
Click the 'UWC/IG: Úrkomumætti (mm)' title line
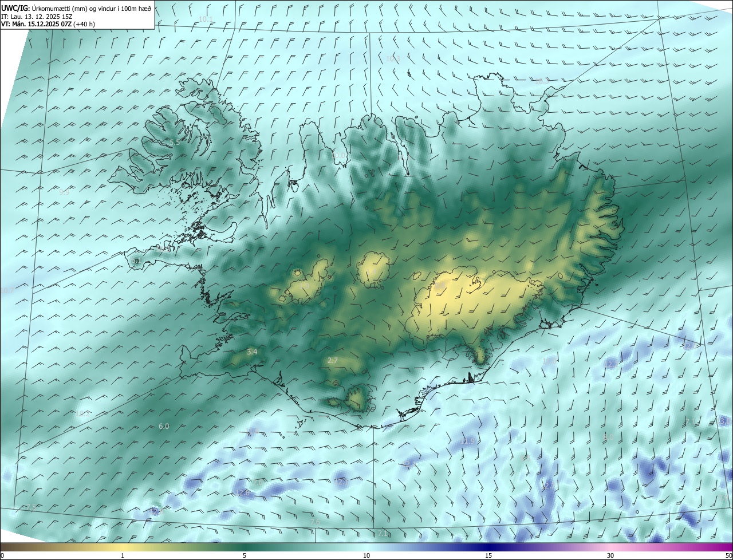pos(76,8)
